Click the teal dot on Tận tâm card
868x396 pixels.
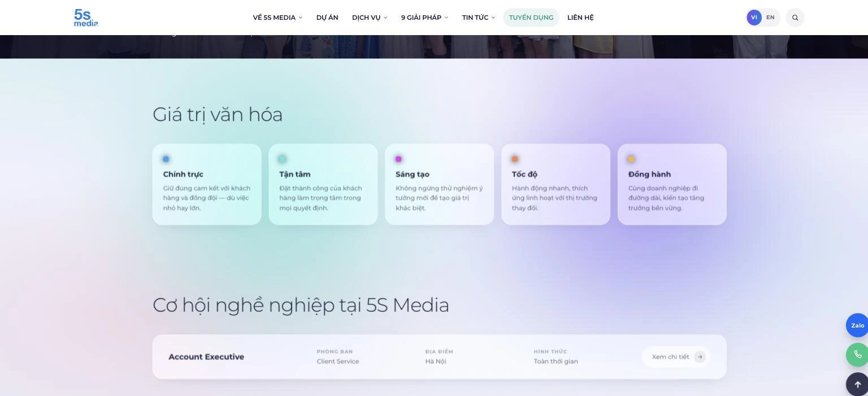tap(283, 159)
